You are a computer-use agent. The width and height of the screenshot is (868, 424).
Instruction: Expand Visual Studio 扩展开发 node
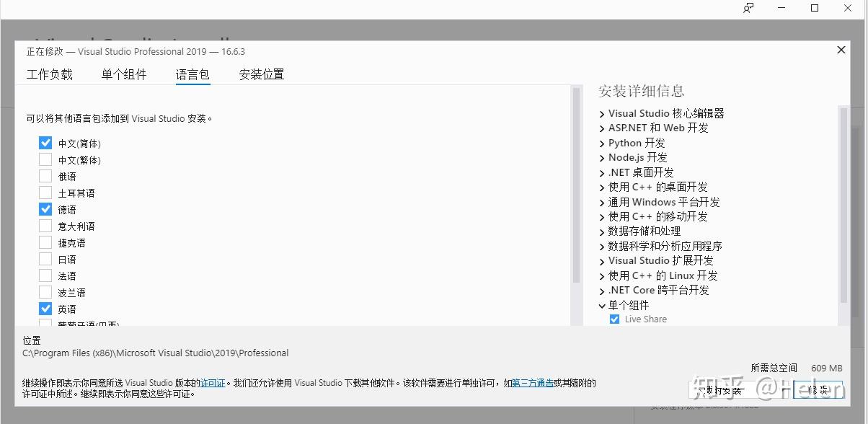coord(602,261)
